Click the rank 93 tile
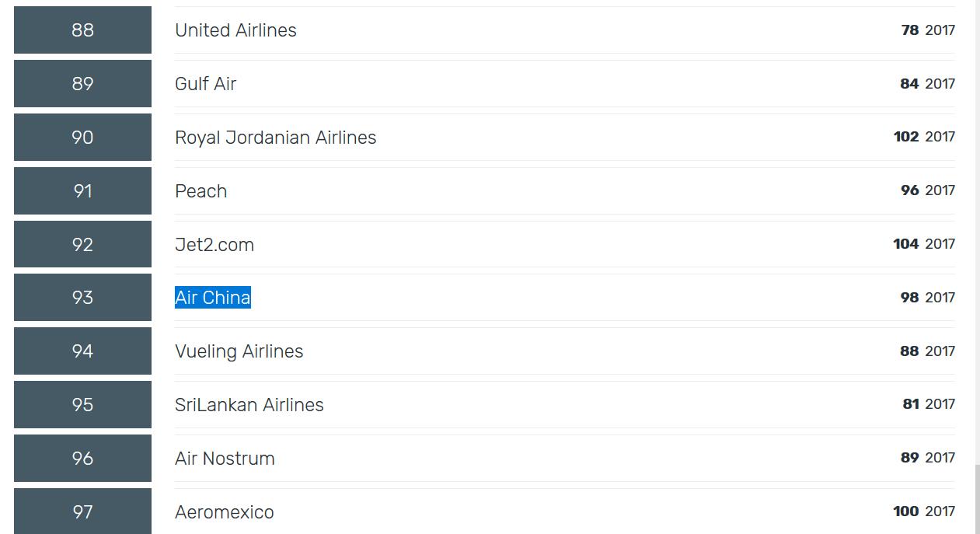The height and width of the screenshot is (534, 980). point(82,298)
